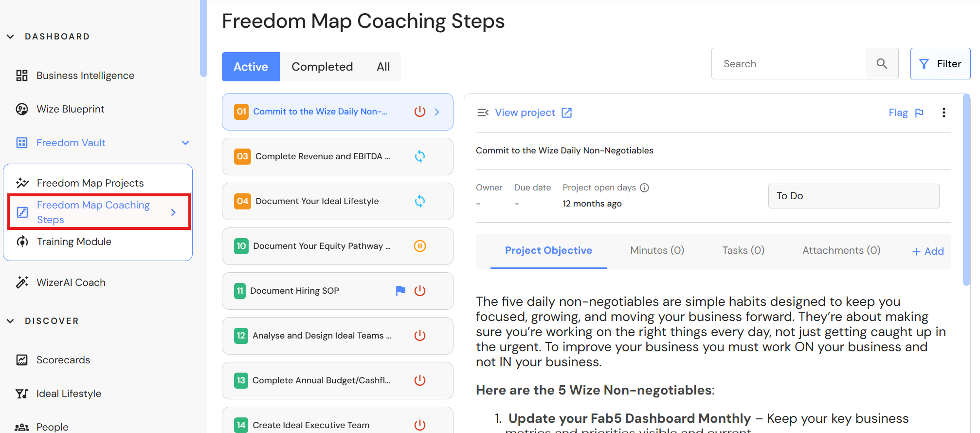Collapse the project details panel icon
The width and height of the screenshot is (980, 433).
483,113
